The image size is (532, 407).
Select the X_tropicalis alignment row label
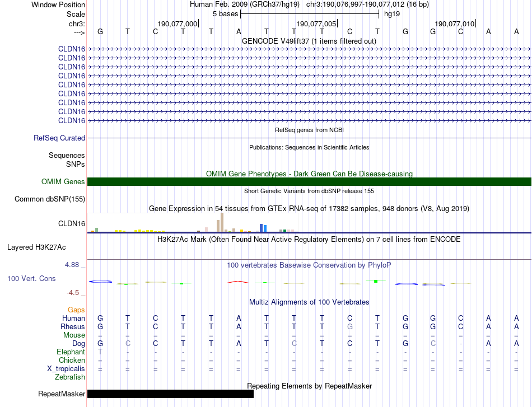click(66, 369)
